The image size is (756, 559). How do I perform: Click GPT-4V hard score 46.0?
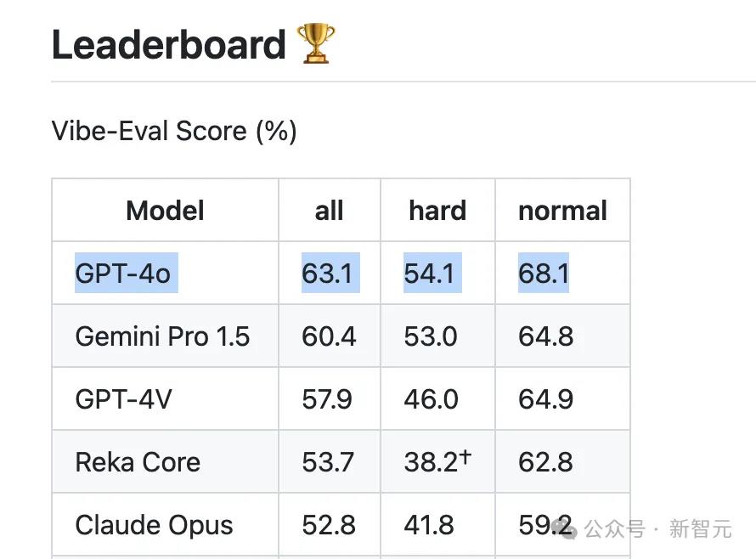click(x=431, y=399)
